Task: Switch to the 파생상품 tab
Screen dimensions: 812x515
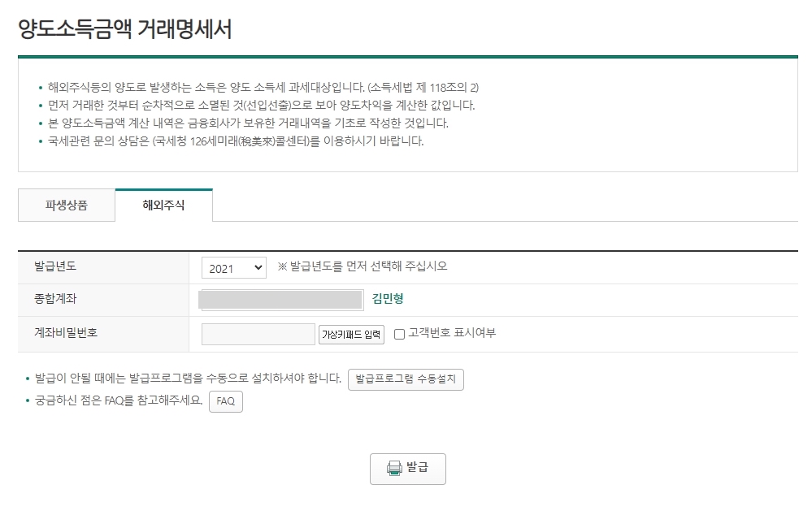Action: 66,205
